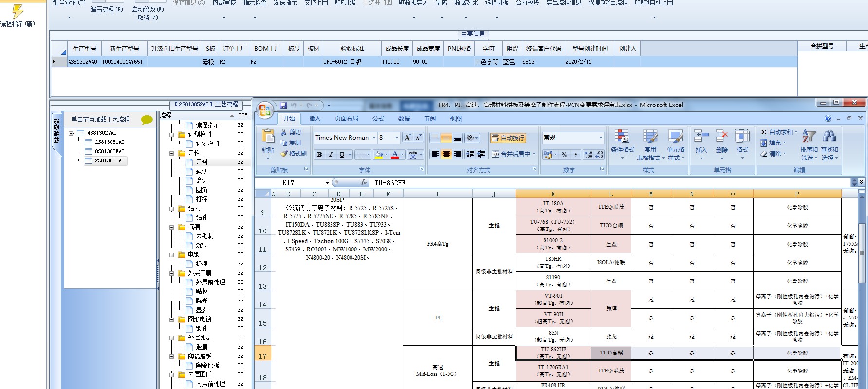Open the 视图 ribbon tab

pos(456,119)
